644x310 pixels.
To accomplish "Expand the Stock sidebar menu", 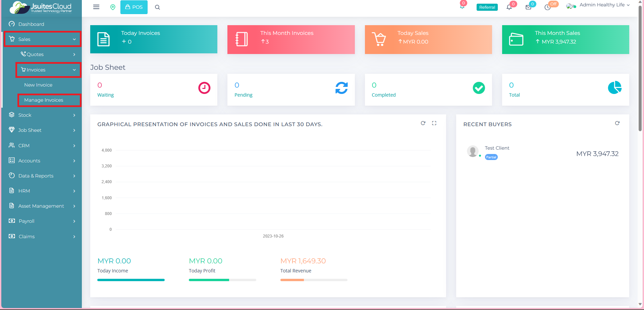I will [43, 115].
